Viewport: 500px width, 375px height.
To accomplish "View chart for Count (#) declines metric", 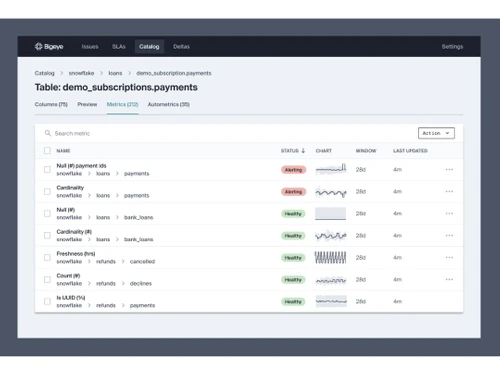I will tap(331, 280).
